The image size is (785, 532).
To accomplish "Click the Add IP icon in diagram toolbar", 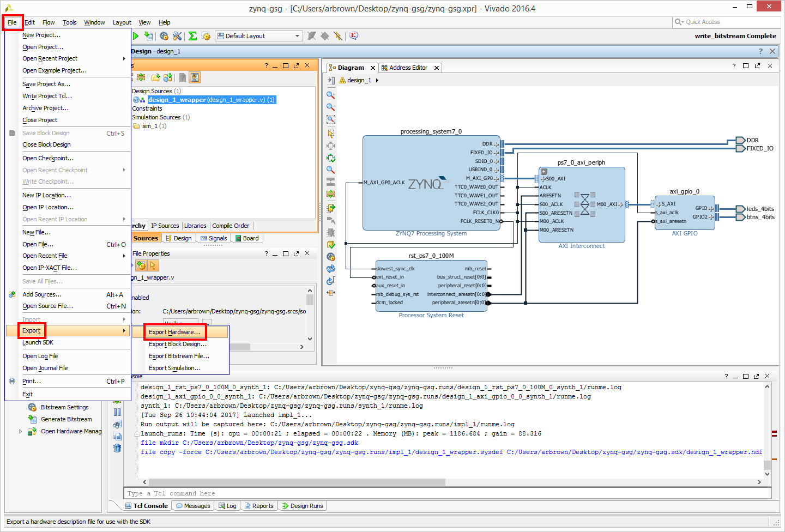I will [x=330, y=208].
